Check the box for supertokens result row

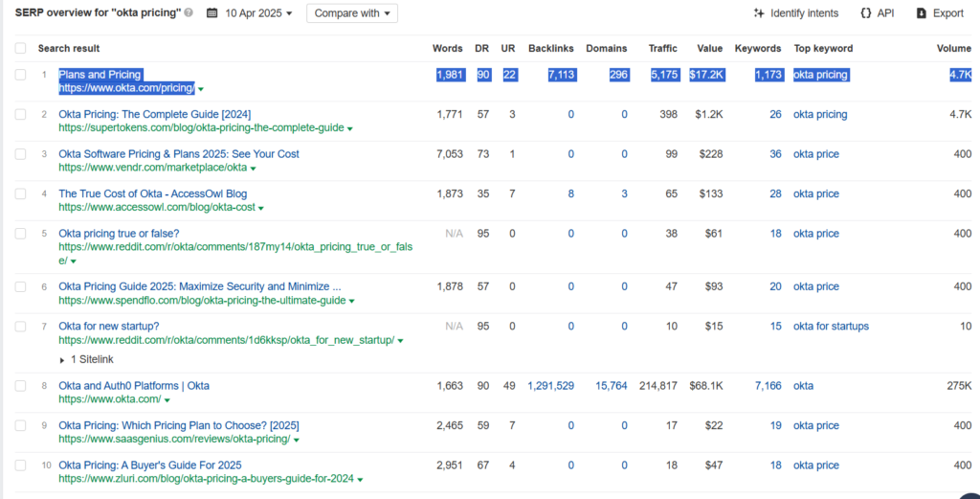[21, 114]
